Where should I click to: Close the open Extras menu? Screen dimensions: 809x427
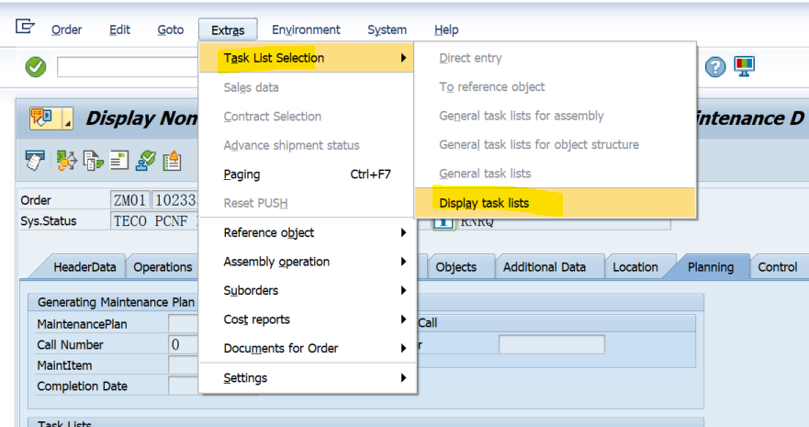point(228,30)
